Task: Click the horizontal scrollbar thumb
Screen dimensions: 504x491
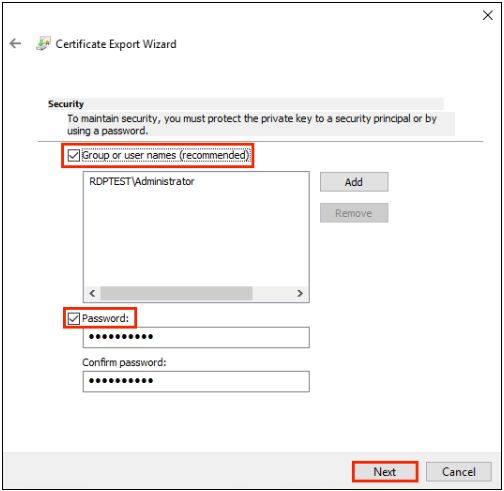Action: point(176,293)
